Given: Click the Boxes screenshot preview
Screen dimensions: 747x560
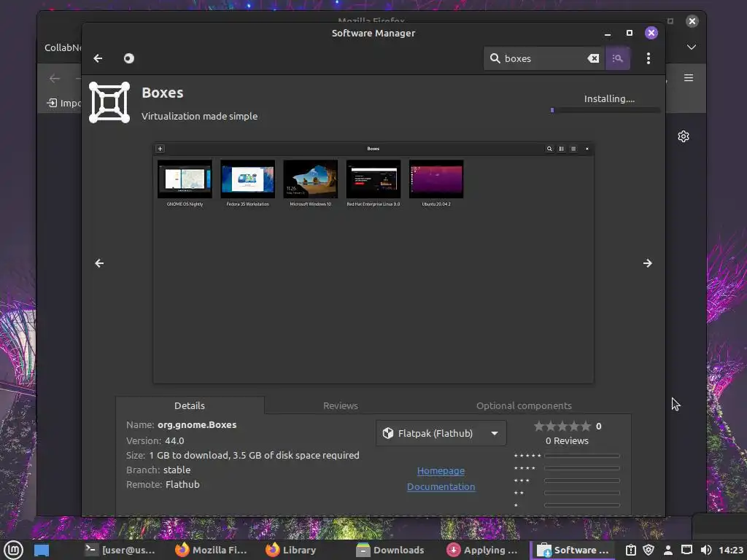Looking at the screenshot, I should [x=373, y=262].
